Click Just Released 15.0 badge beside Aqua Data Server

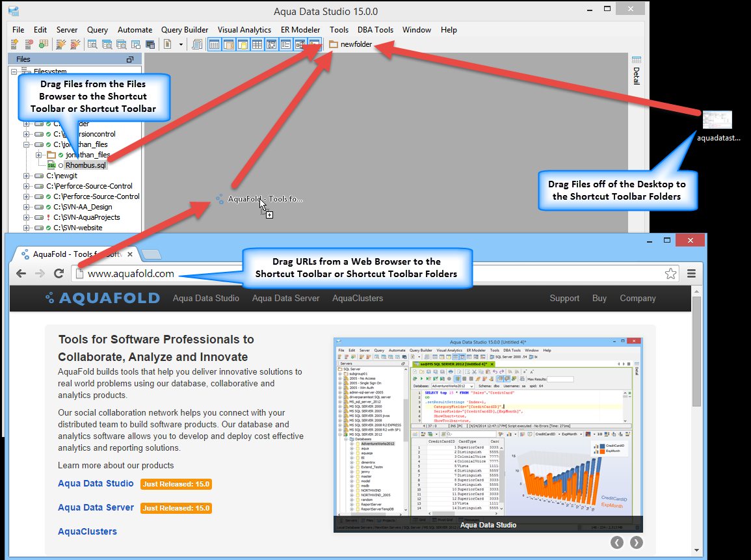point(176,508)
